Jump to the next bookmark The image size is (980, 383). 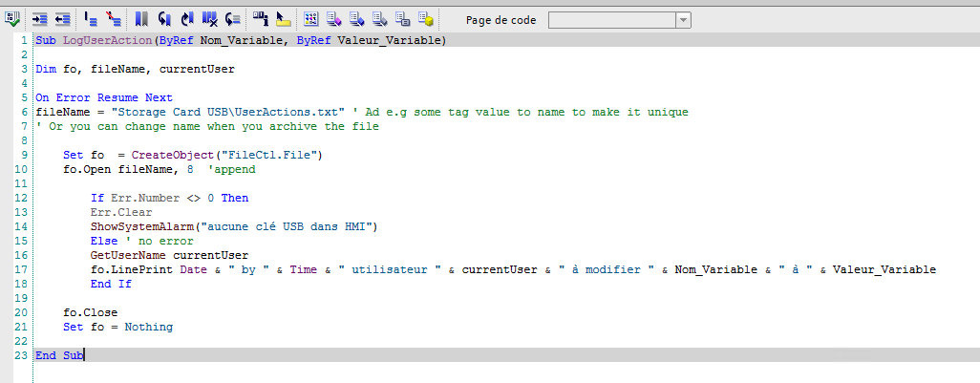pos(187,18)
